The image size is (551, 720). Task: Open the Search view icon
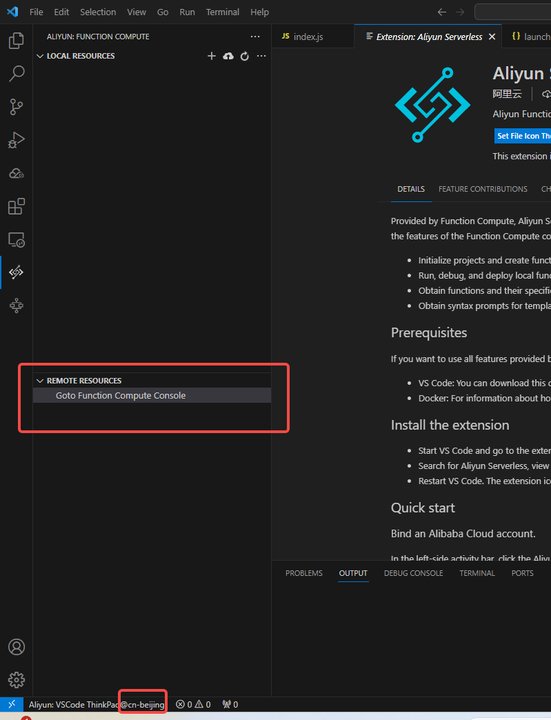click(16, 73)
